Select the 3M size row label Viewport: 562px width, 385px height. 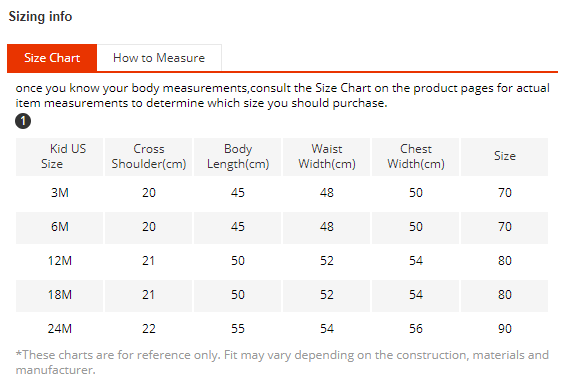pos(59,193)
